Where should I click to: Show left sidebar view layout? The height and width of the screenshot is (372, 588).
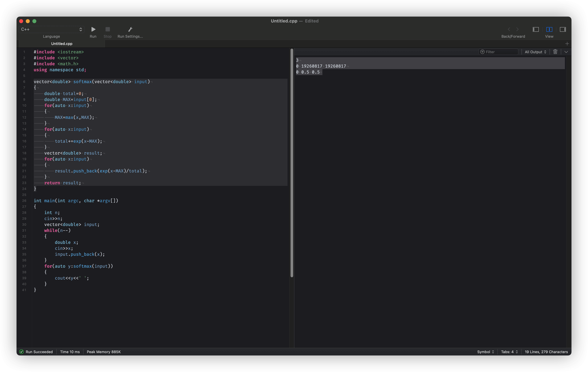(535, 29)
